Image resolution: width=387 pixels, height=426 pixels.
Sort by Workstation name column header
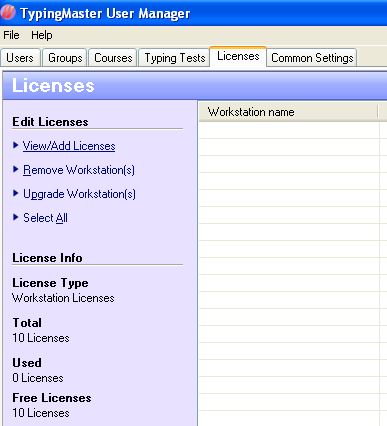coord(288,112)
